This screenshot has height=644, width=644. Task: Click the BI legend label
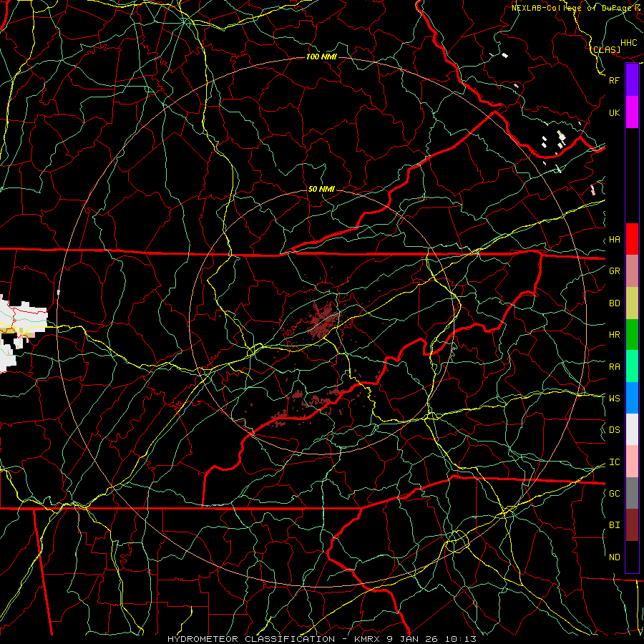point(615,525)
